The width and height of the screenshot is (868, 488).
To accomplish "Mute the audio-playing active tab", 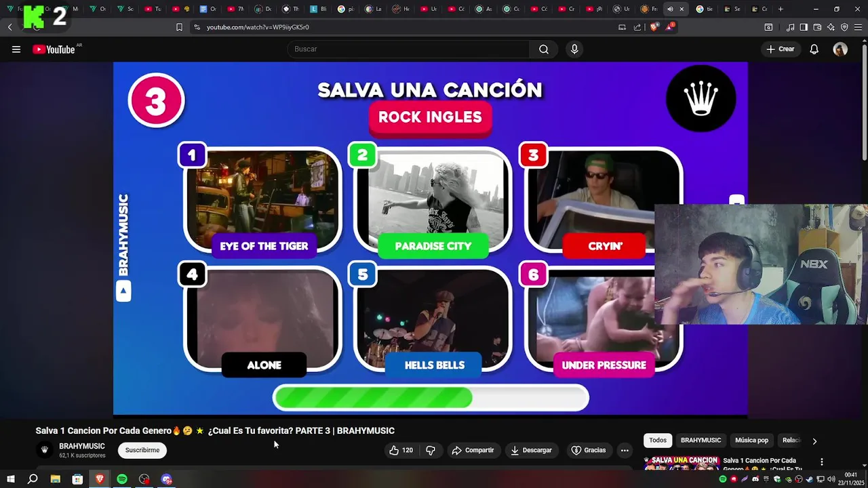I will (670, 9).
